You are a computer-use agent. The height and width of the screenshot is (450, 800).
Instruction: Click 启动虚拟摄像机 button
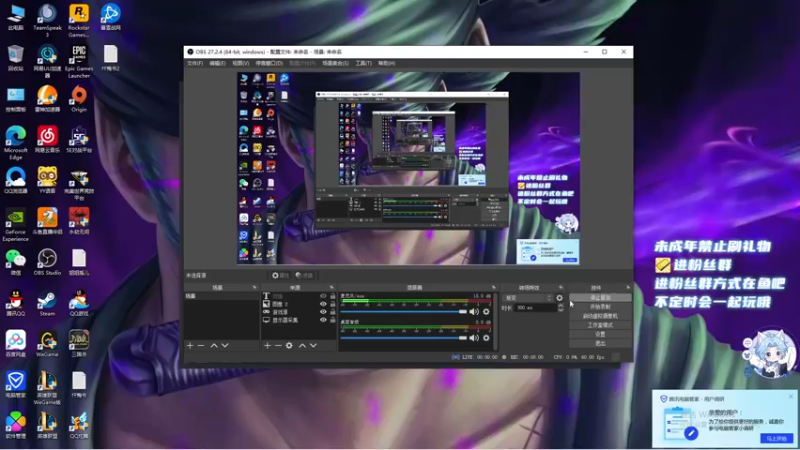click(x=600, y=316)
